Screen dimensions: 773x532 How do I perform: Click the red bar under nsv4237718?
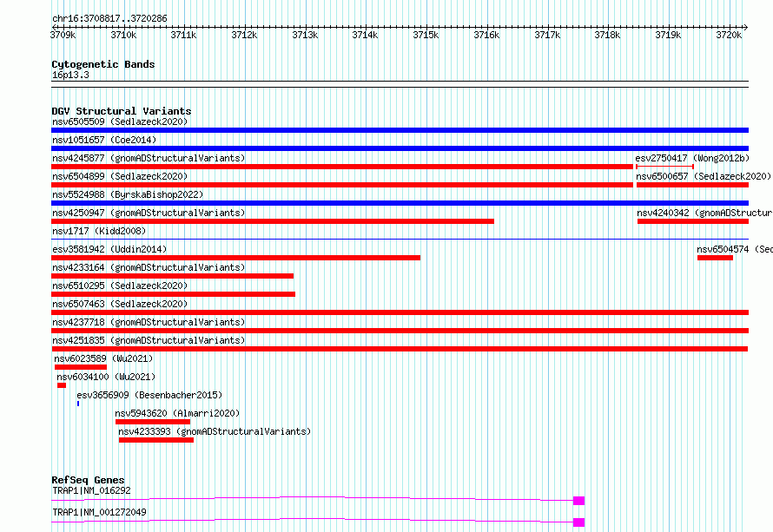tap(400, 331)
